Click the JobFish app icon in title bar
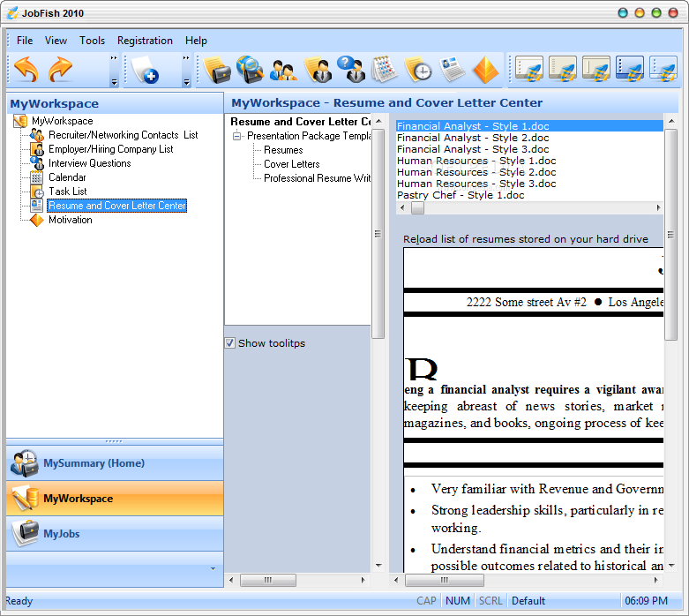Image resolution: width=689 pixels, height=616 pixels. [12, 12]
